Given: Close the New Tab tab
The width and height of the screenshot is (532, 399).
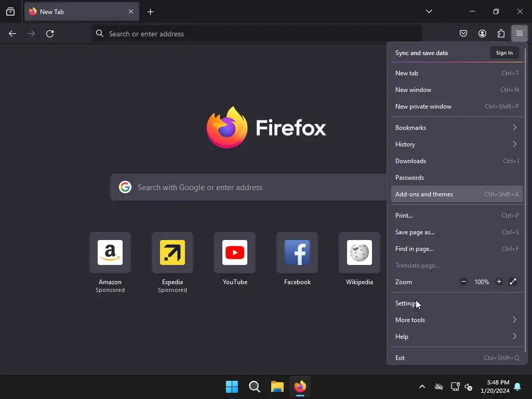Looking at the screenshot, I should pyautogui.click(x=131, y=11).
